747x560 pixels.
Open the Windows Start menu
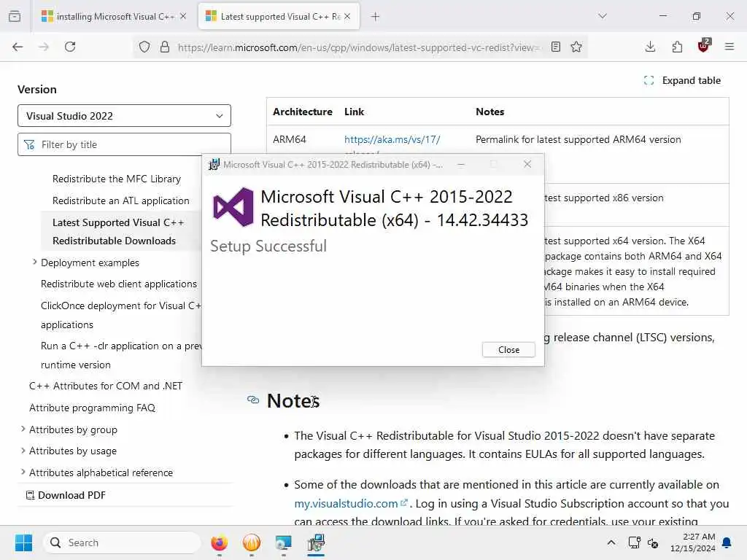[x=23, y=542]
